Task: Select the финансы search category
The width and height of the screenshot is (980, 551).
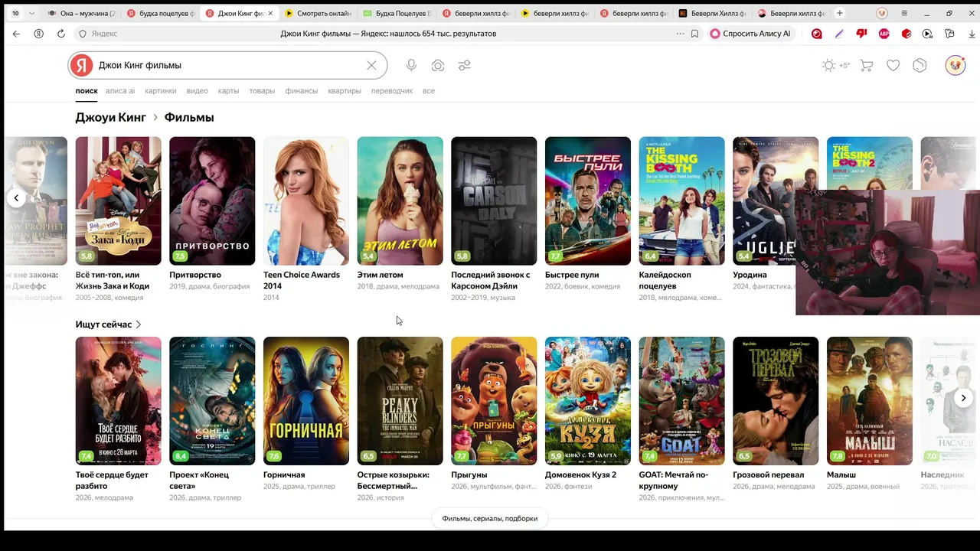Action: tap(302, 90)
